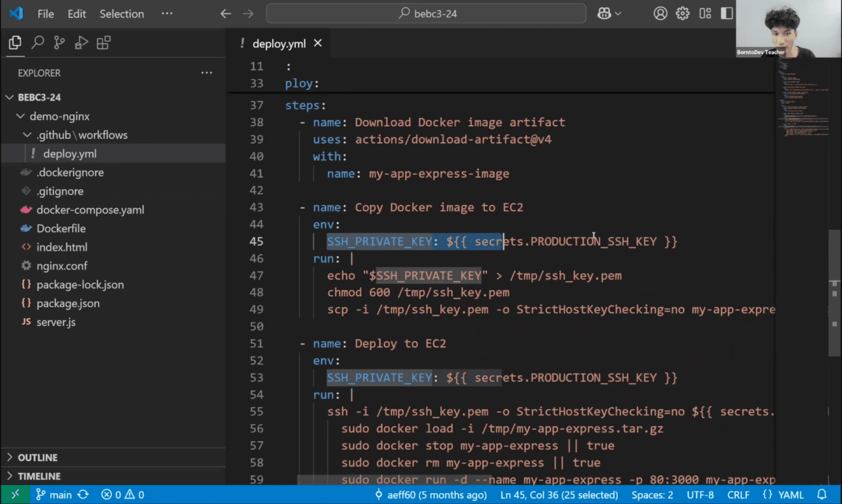The image size is (842, 504).
Task: Expand the OUTLINE section
Action: click(38, 458)
